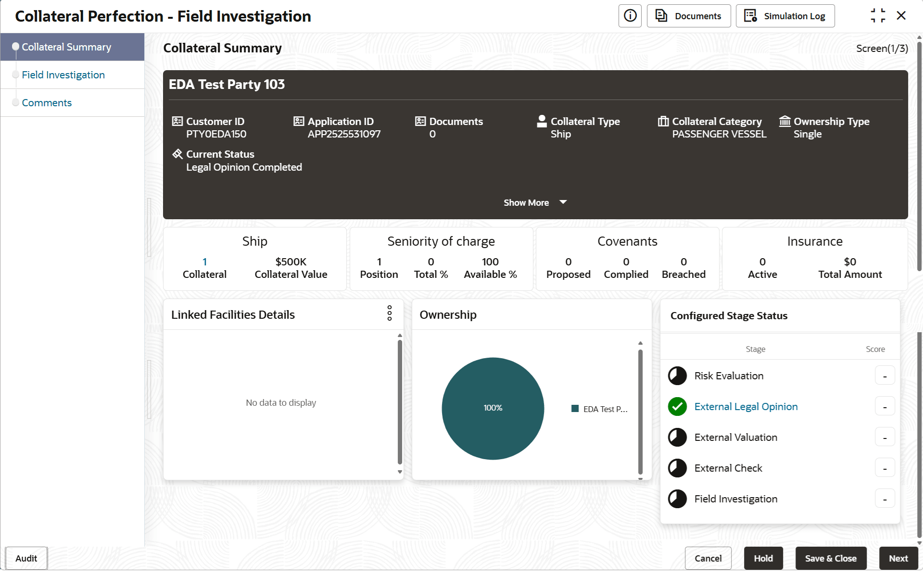This screenshot has width=923, height=588.
Task: Click the Linked Facilities scroll up arrow
Action: coord(400,336)
